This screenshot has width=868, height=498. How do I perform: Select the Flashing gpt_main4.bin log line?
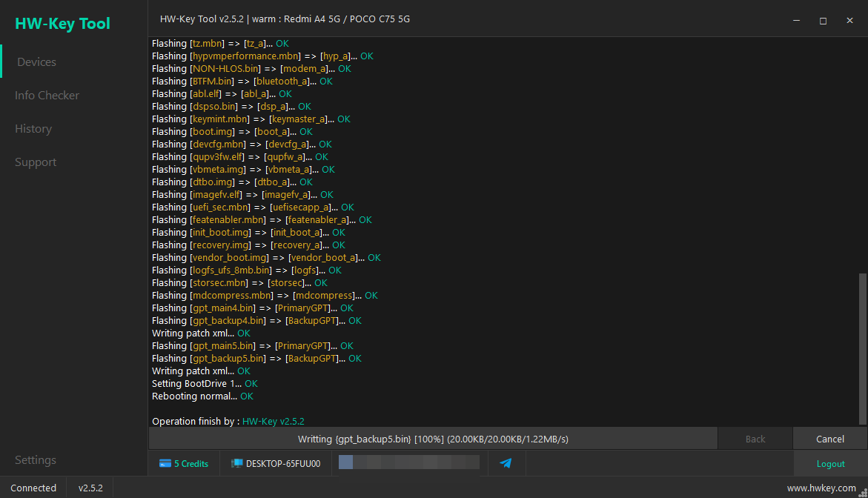click(x=253, y=308)
